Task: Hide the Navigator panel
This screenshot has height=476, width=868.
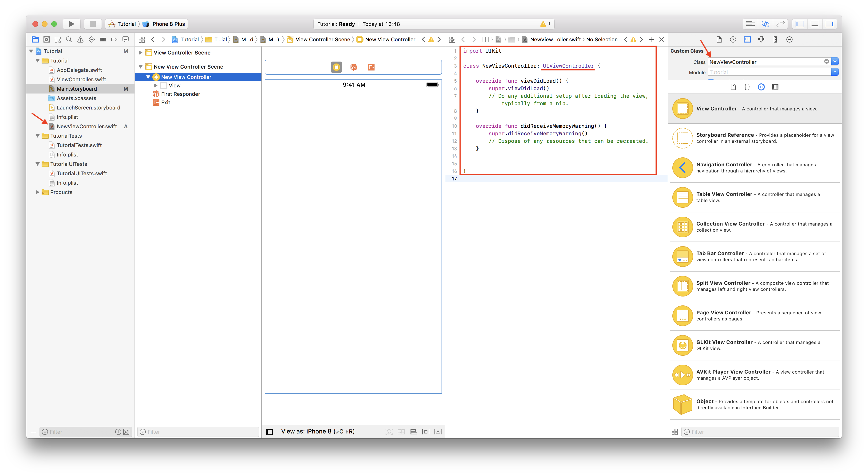Action: coord(799,24)
